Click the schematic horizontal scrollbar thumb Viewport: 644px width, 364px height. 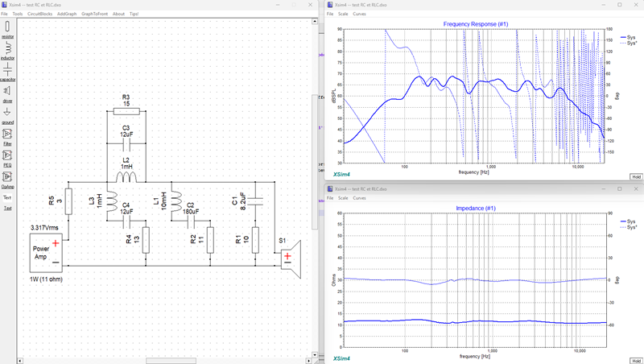[171, 361]
